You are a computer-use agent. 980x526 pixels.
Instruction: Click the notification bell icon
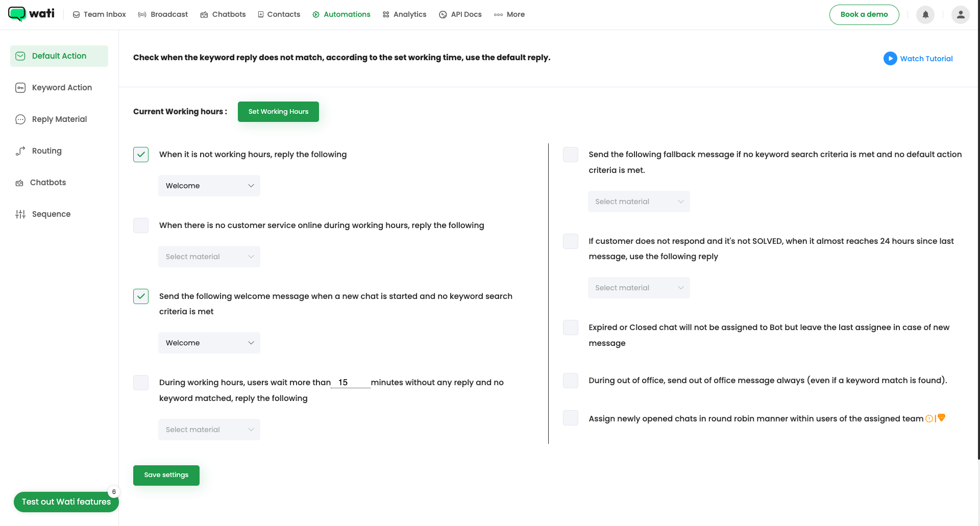pyautogui.click(x=925, y=15)
